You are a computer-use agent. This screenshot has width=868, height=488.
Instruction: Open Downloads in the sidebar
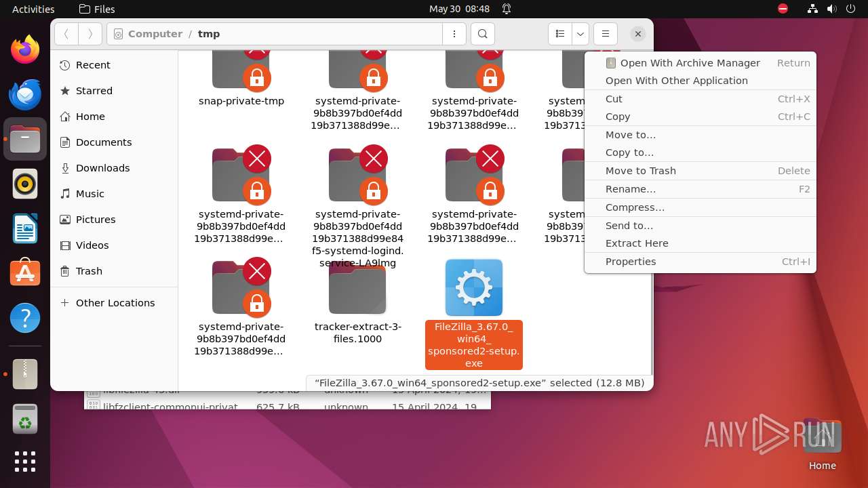(114, 168)
